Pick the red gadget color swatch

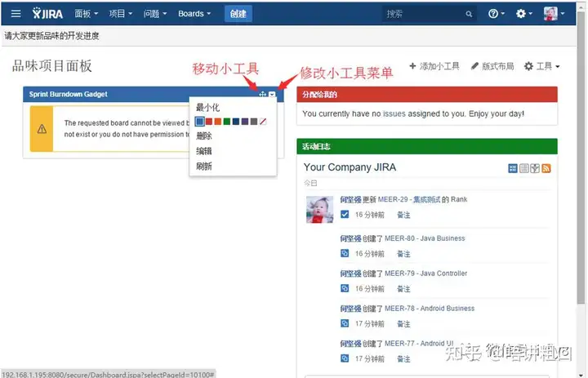pos(209,122)
